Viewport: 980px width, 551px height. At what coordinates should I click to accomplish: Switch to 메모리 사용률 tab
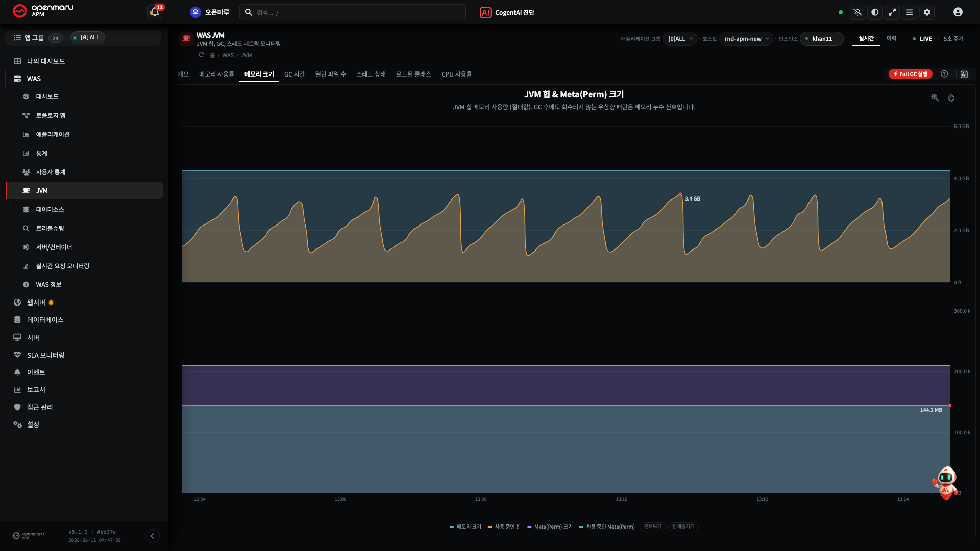[x=216, y=74]
